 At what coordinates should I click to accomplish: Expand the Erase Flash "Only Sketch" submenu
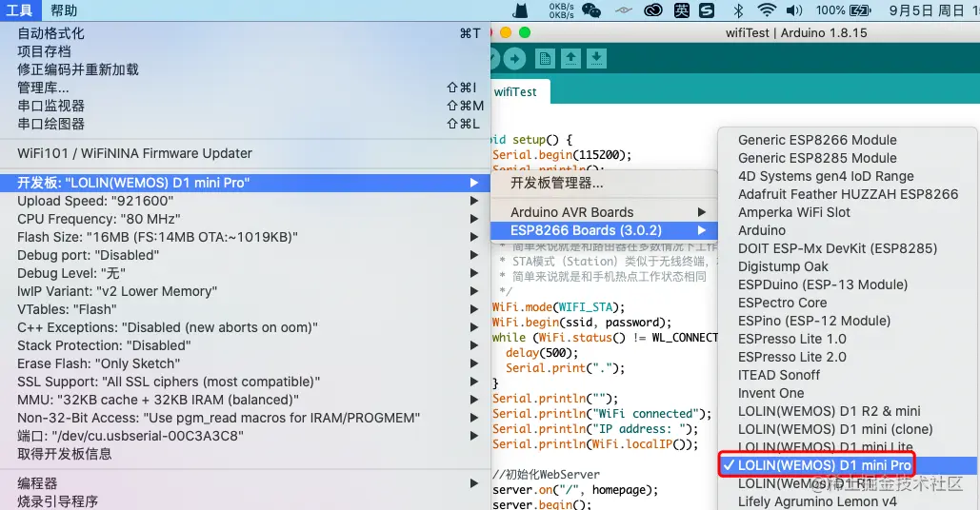tap(245, 363)
